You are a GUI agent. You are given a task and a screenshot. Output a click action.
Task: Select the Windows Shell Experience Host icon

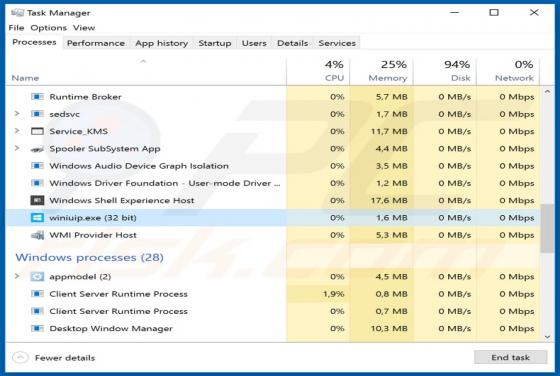click(37, 200)
